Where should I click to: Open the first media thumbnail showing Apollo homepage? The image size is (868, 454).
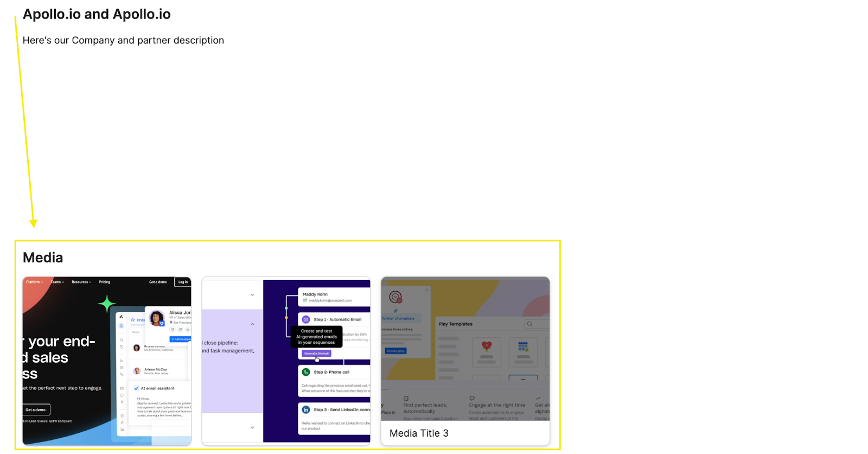click(x=107, y=361)
